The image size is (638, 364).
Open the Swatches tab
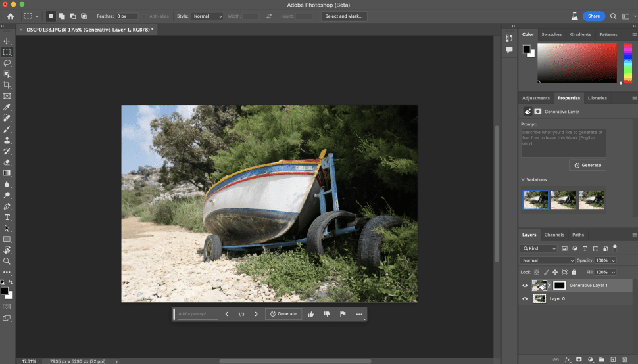[551, 35]
